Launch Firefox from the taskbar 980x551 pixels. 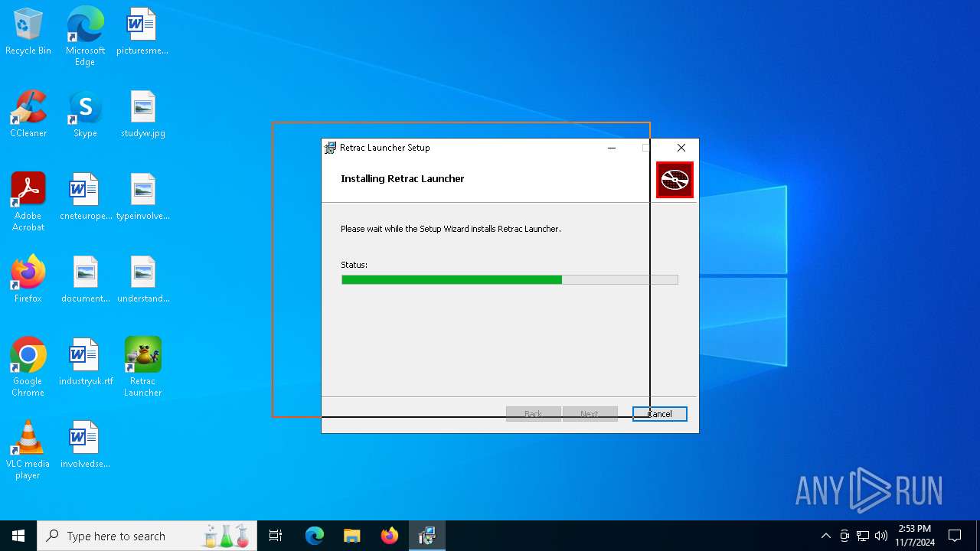(390, 536)
